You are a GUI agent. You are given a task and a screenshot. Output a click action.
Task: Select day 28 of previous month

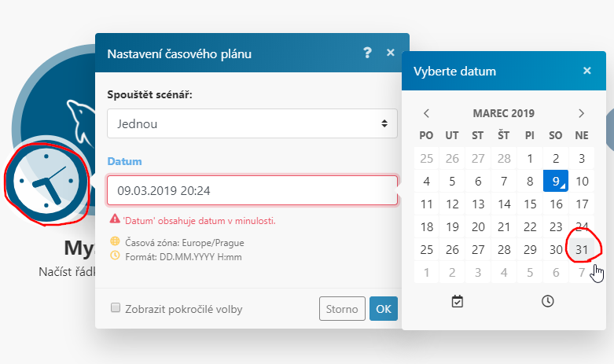[x=504, y=159]
